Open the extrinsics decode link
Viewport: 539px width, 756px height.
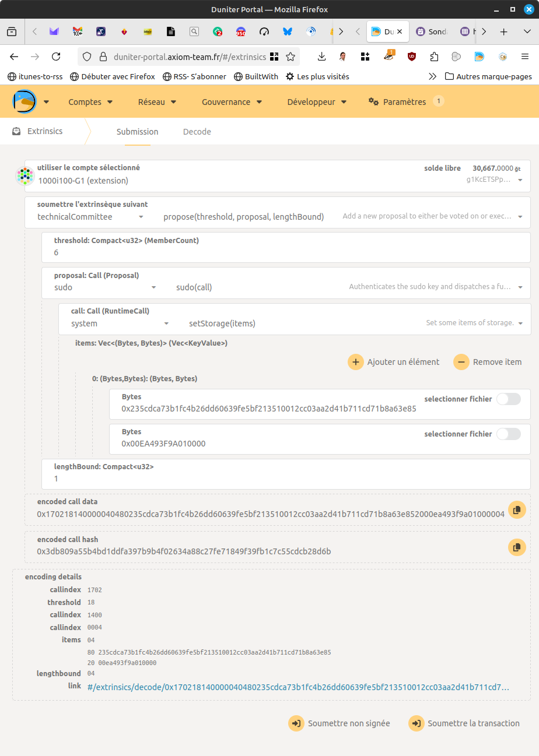click(298, 687)
